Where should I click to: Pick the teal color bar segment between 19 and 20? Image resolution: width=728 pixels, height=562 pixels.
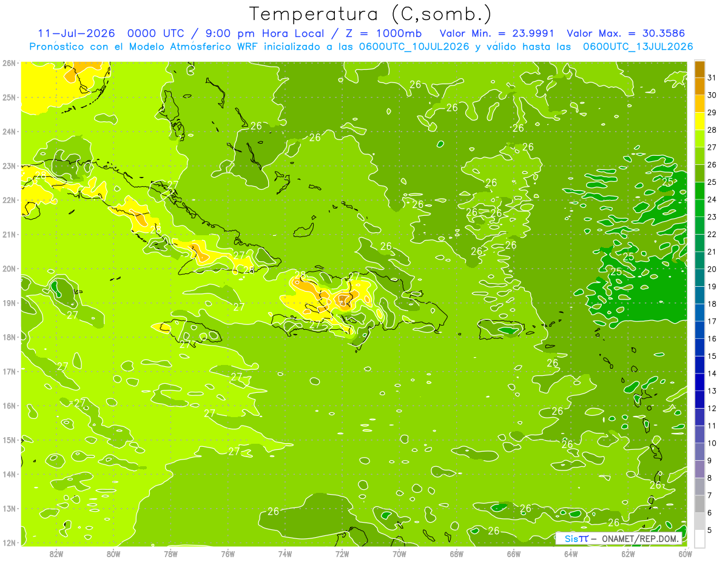699,278
